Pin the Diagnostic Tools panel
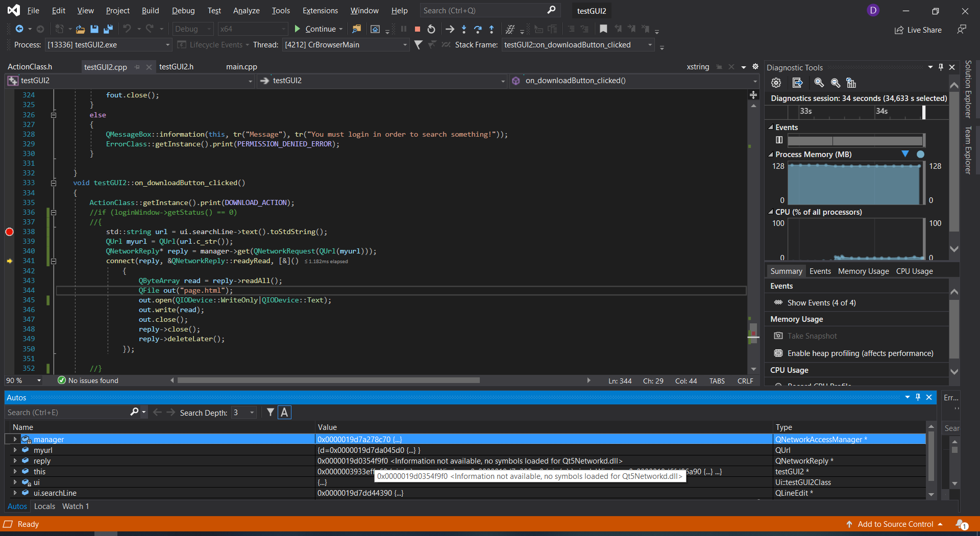The image size is (980, 536). (941, 67)
